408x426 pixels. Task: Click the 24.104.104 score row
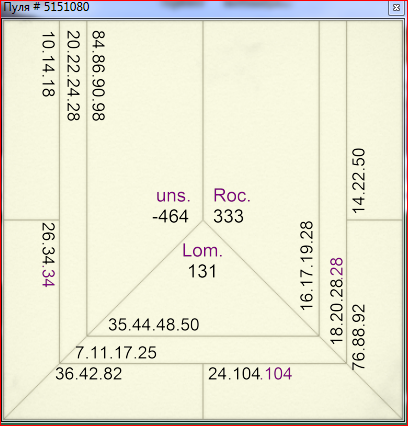(250, 374)
